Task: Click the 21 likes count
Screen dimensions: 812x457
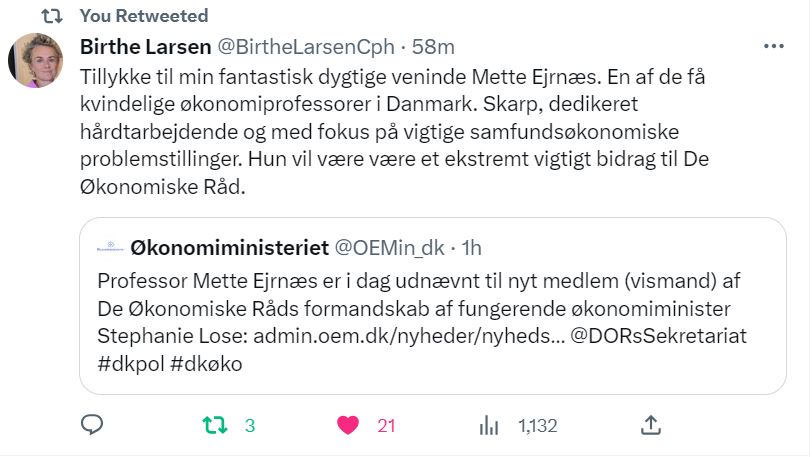Action: click(386, 426)
